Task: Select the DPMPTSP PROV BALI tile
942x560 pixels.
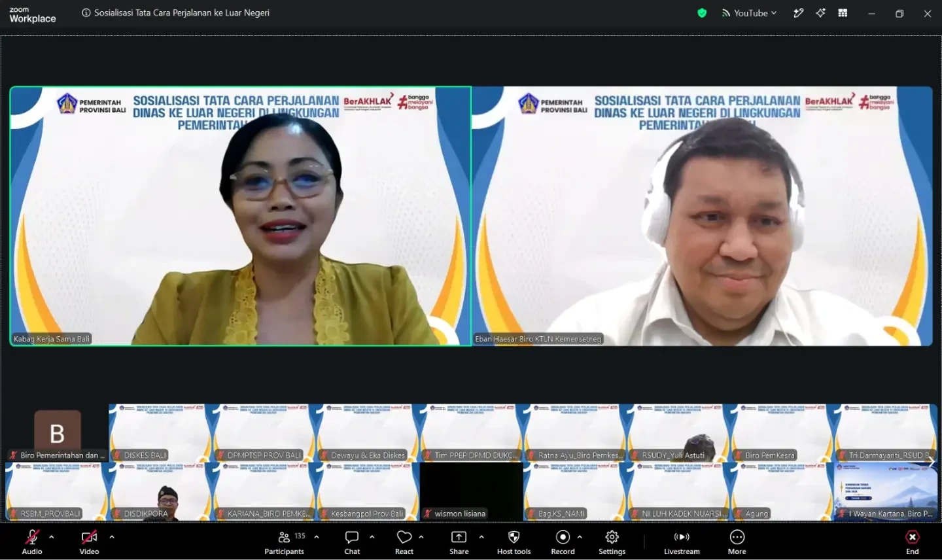Action: [x=264, y=433]
